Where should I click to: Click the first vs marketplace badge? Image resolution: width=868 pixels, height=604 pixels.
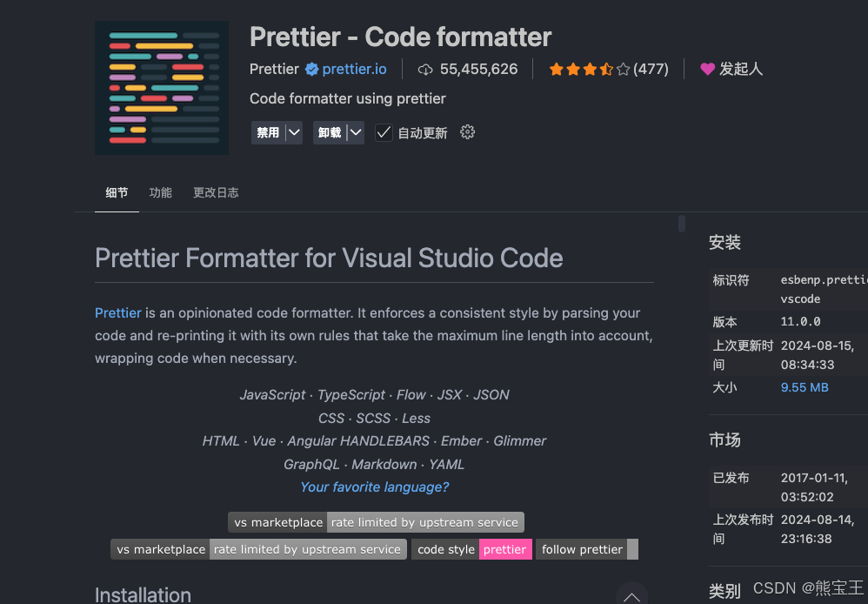coord(376,522)
